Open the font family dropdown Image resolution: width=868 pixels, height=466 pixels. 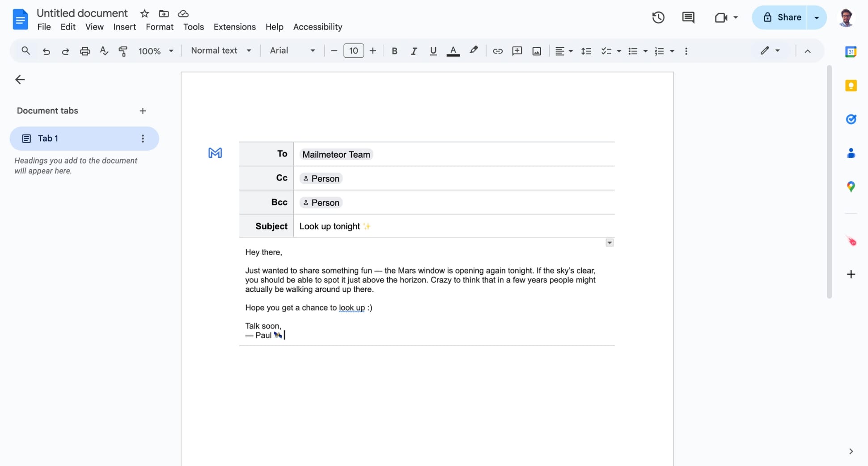pyautogui.click(x=291, y=50)
